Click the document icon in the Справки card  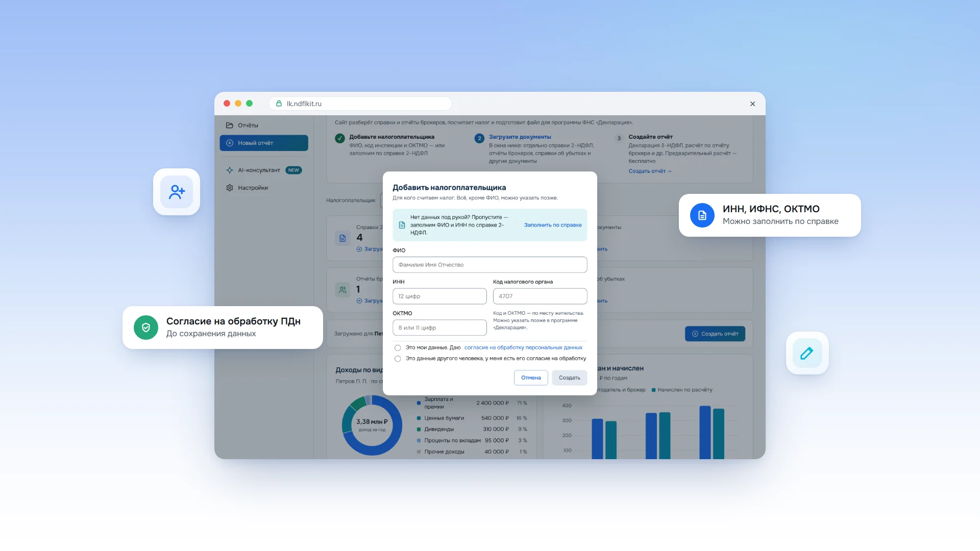(342, 238)
